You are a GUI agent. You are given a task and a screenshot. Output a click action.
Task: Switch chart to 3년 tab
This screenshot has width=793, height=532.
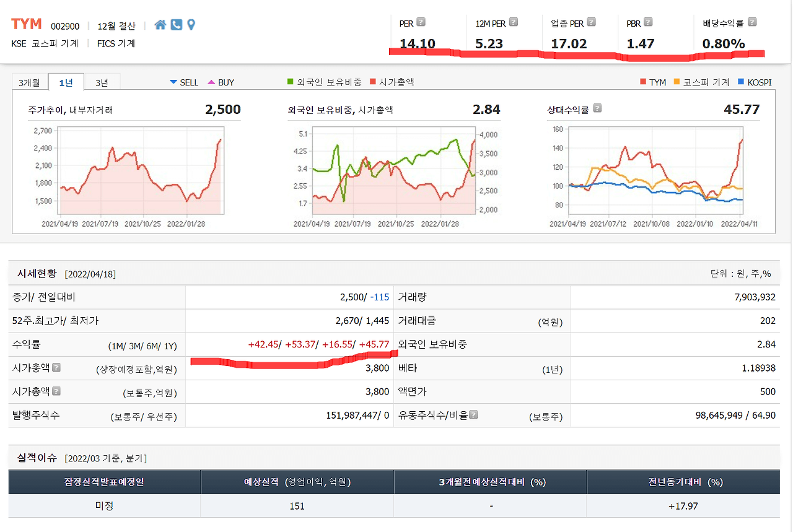(x=102, y=82)
